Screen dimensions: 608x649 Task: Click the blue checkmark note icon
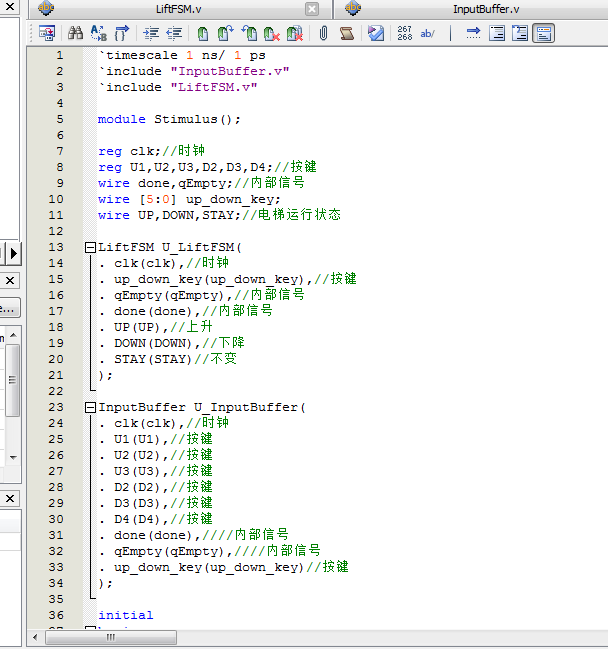tap(376, 33)
